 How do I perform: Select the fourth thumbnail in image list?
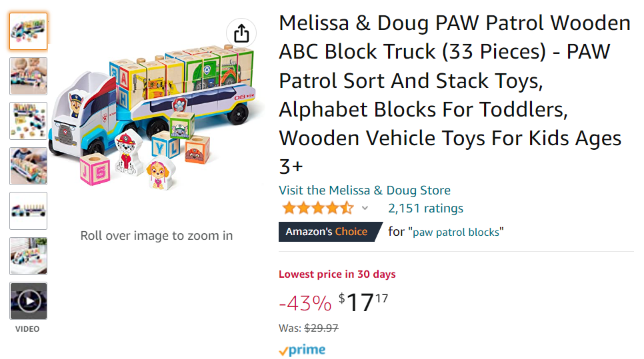pos(29,166)
